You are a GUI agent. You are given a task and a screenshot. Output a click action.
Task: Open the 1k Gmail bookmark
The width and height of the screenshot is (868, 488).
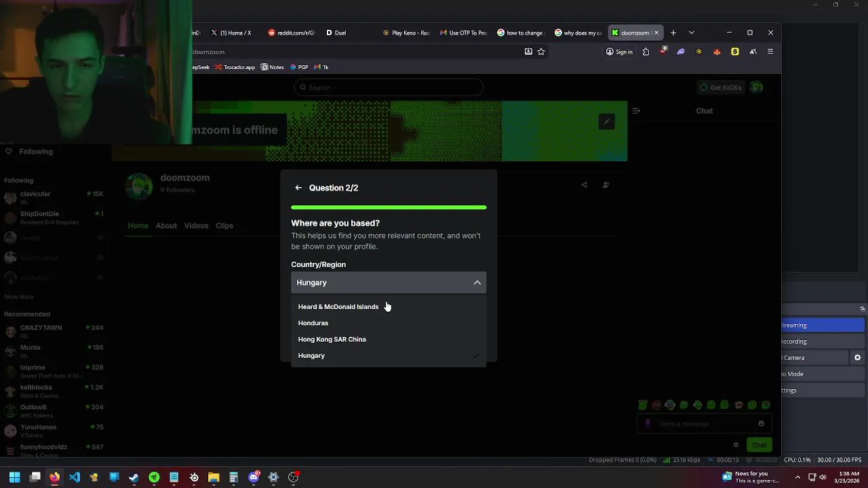point(321,67)
